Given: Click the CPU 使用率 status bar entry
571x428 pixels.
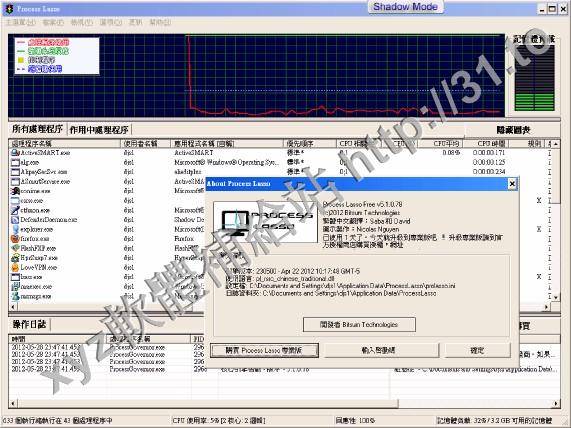Looking at the screenshot, I should tap(219, 421).
